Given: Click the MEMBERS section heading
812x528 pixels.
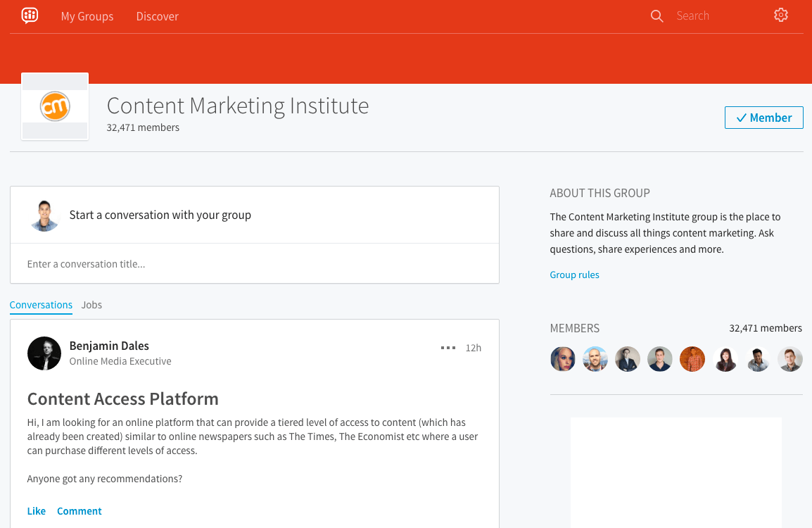Looking at the screenshot, I should (575, 328).
